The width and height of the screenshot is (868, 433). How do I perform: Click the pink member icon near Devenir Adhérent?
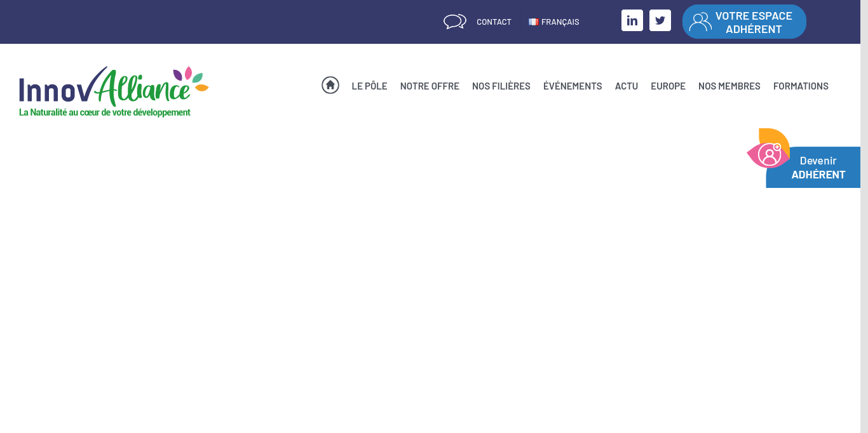[770, 154]
